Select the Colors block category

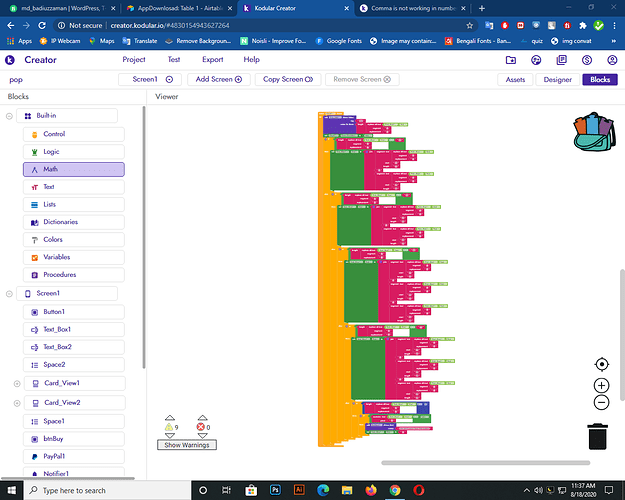point(53,240)
